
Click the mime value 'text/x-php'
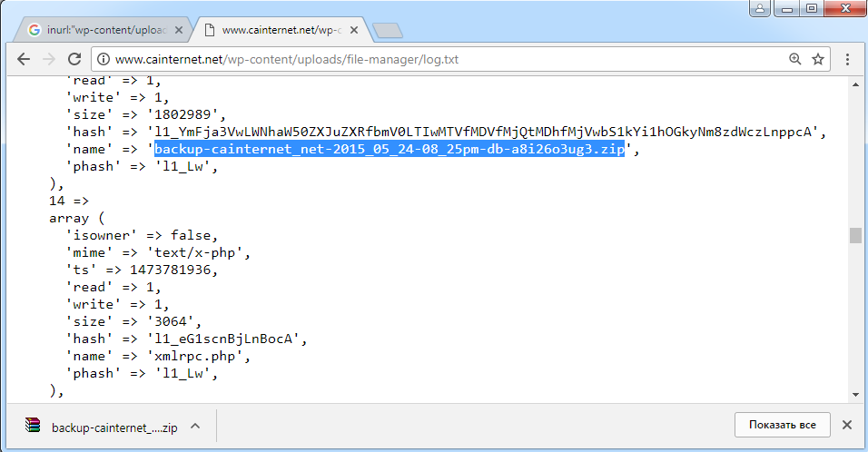point(194,253)
